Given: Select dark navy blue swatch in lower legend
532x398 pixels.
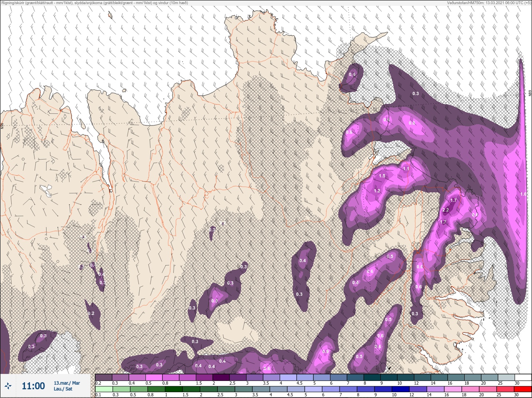Looking at the screenshot, I should (x=401, y=389).
